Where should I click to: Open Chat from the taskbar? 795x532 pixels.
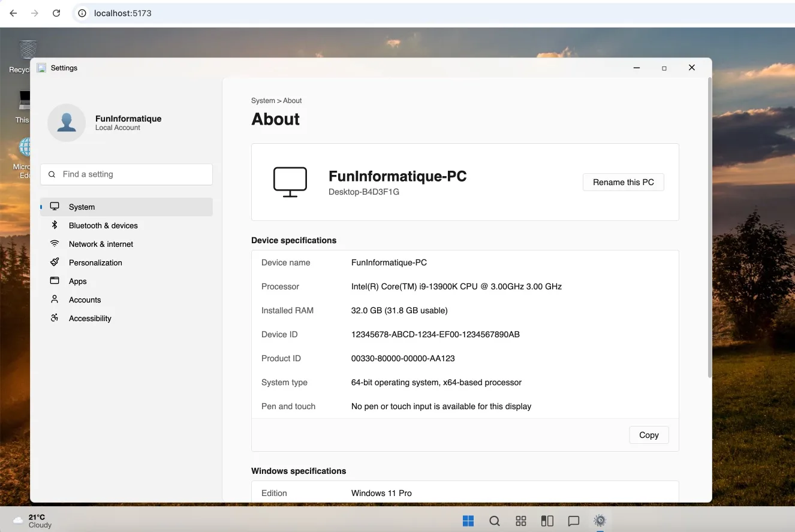[x=574, y=521]
